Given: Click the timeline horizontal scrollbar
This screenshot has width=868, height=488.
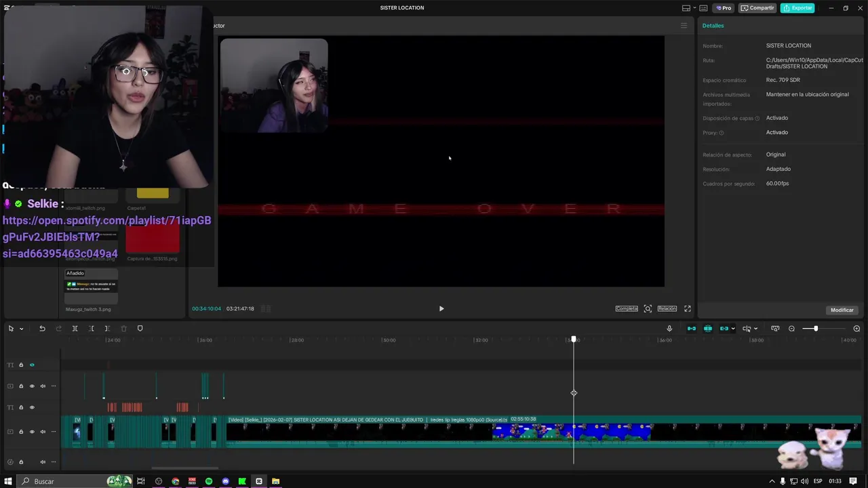Looking at the screenshot, I should [184, 468].
